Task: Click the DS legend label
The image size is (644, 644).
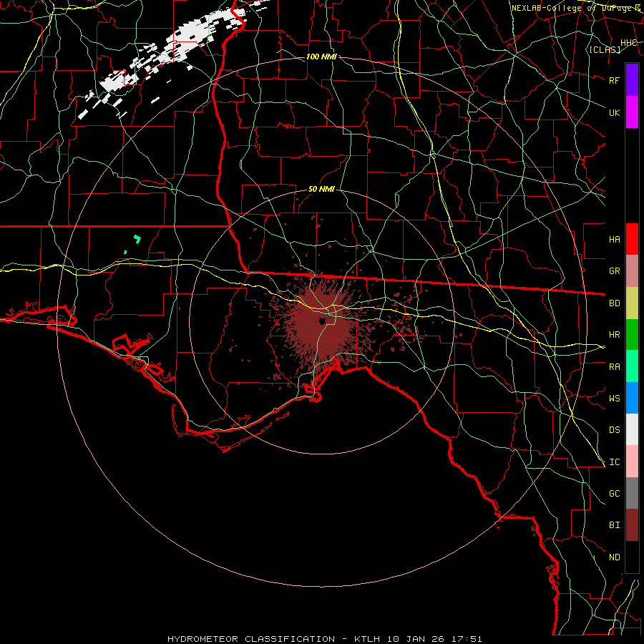Action: [x=614, y=429]
